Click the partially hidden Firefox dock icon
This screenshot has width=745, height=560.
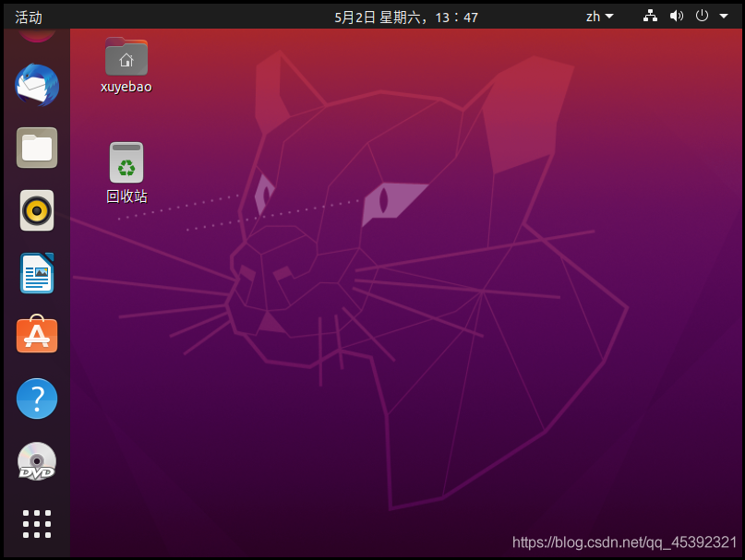point(37,36)
